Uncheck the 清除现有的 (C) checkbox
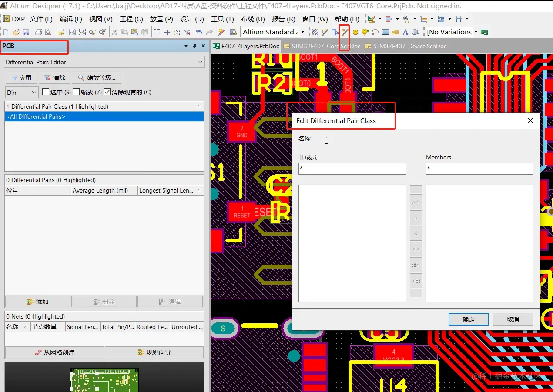Image resolution: width=553 pixels, height=392 pixels. click(107, 92)
